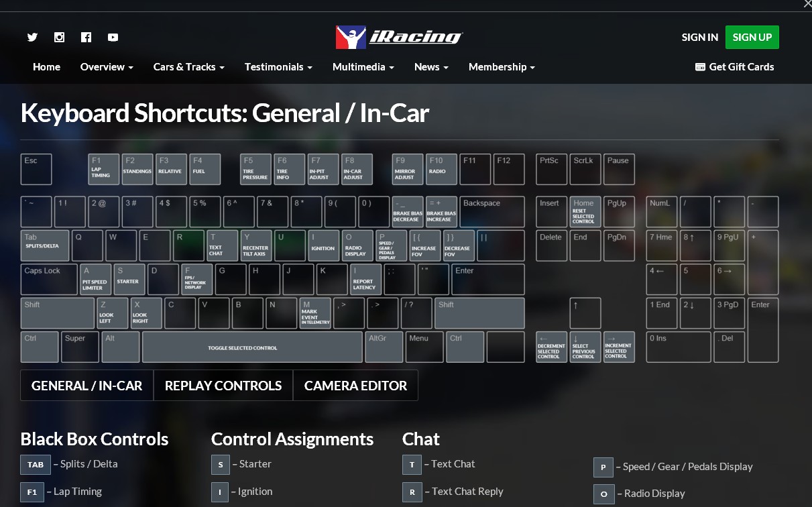Click the X Look Right key
This screenshot has width=812, height=507.
pyautogui.click(x=146, y=313)
